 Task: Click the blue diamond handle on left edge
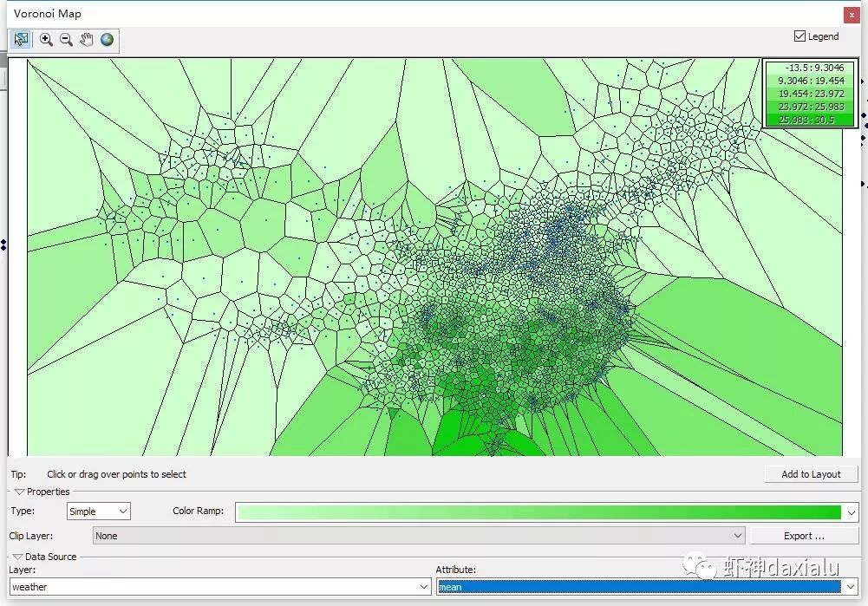(5, 245)
